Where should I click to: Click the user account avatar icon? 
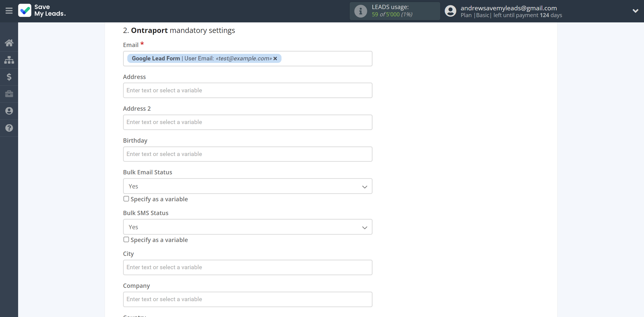(x=450, y=11)
